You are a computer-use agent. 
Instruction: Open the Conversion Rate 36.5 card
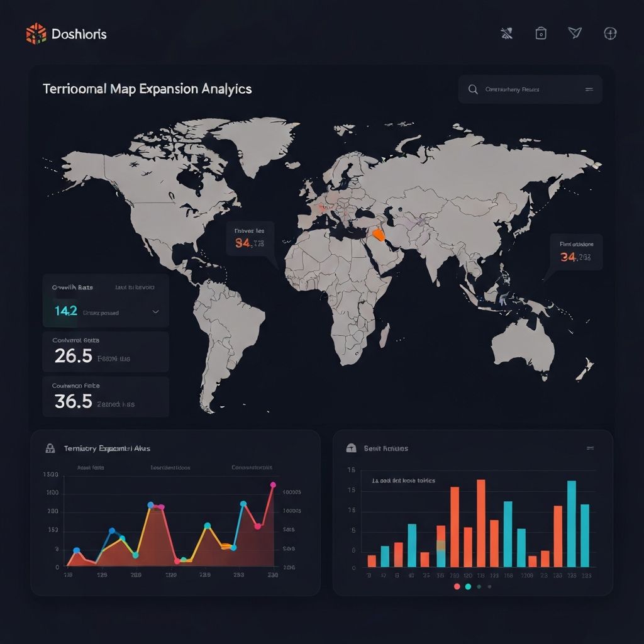105,397
